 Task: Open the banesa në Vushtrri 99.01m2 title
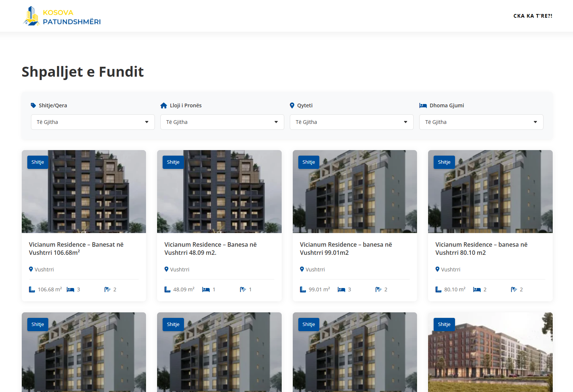345,249
